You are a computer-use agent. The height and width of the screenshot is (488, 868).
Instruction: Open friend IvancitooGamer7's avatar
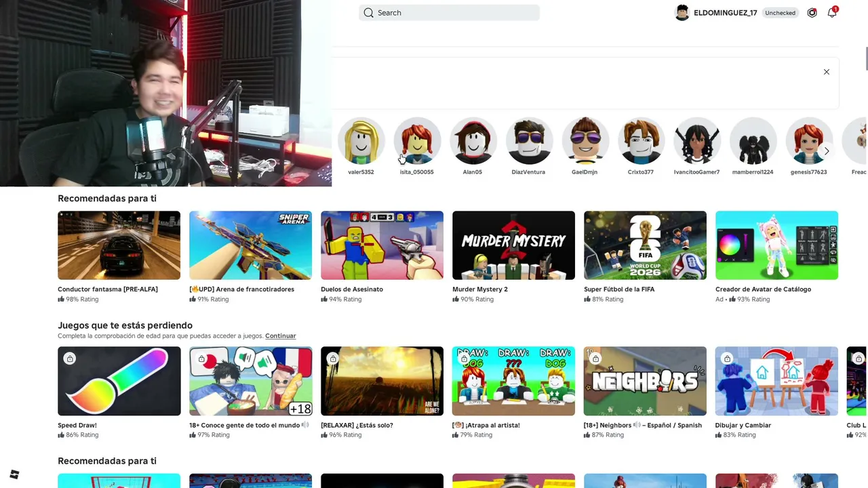(x=696, y=141)
